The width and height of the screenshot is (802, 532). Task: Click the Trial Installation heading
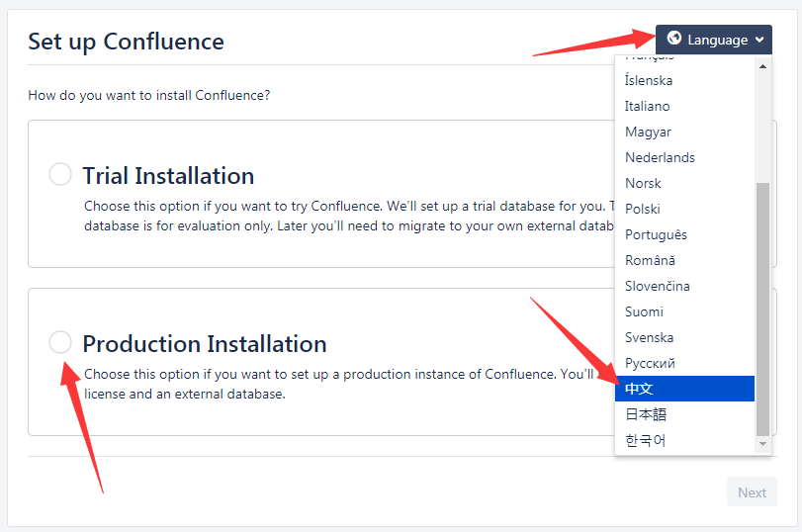click(x=168, y=175)
